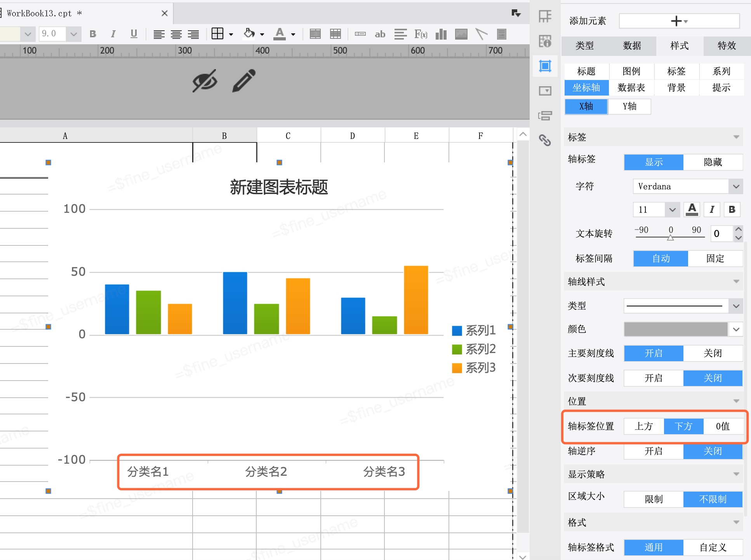Increase text rotation value with up stepper
Image resolution: width=751 pixels, height=560 pixels.
[x=738, y=230]
